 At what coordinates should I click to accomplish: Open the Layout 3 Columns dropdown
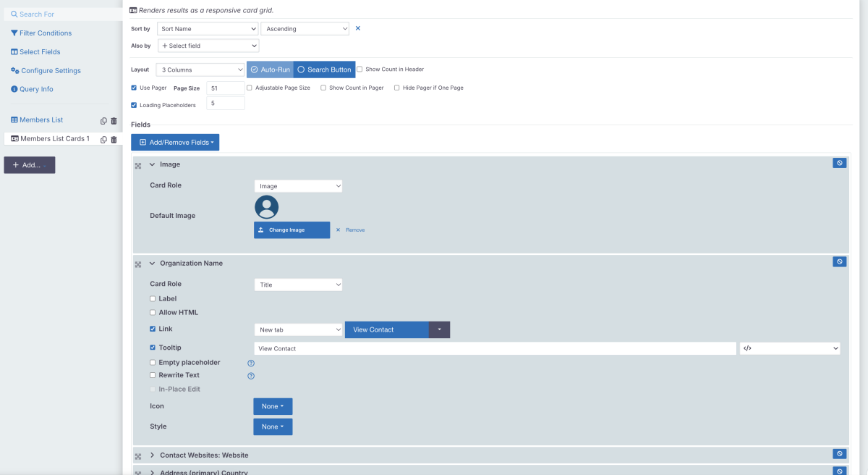(200, 70)
